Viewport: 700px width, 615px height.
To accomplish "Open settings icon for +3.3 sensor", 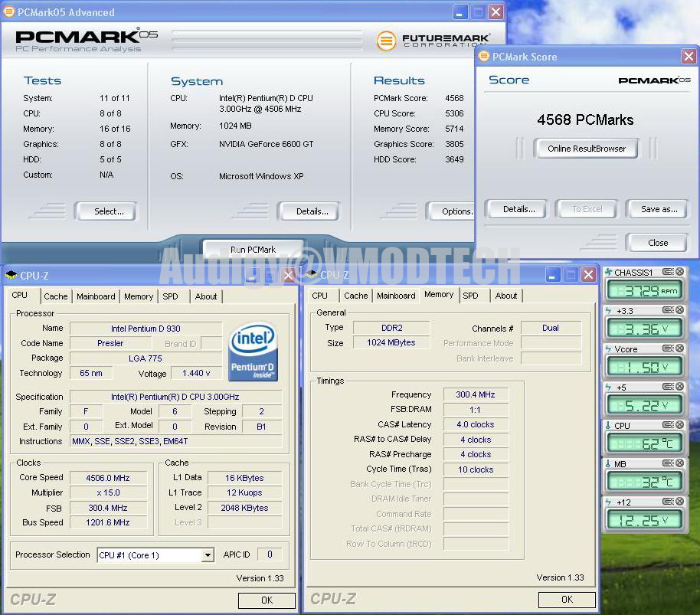I will pos(668,310).
